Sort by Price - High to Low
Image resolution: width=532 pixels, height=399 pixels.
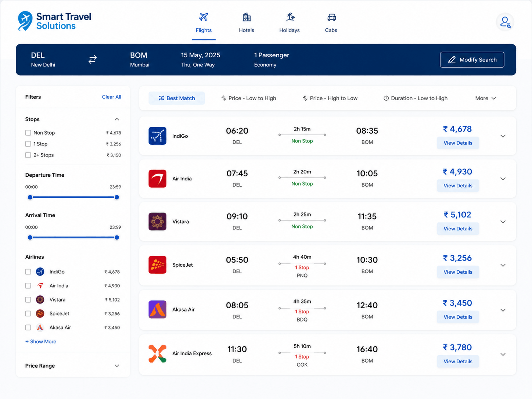(330, 98)
